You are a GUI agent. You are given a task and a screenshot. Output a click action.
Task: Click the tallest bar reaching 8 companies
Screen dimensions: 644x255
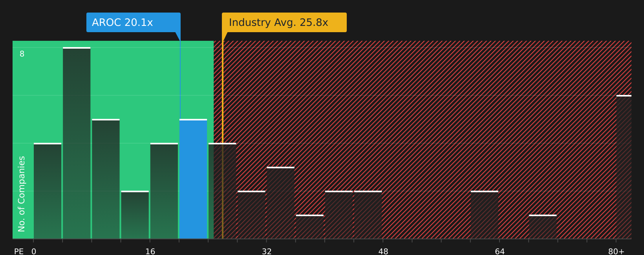point(77,143)
